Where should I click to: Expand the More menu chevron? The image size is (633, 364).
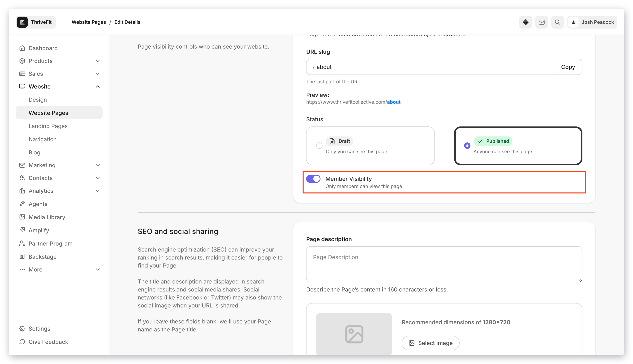coord(98,269)
